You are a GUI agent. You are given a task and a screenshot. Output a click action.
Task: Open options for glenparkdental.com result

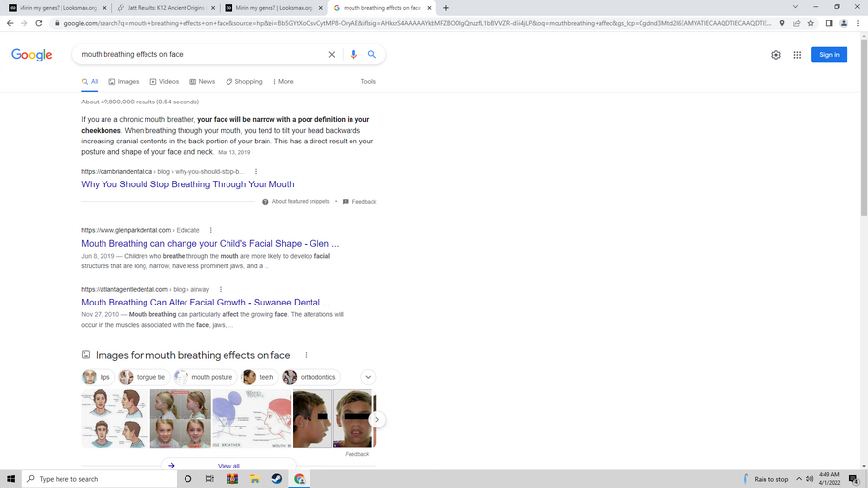210,230
